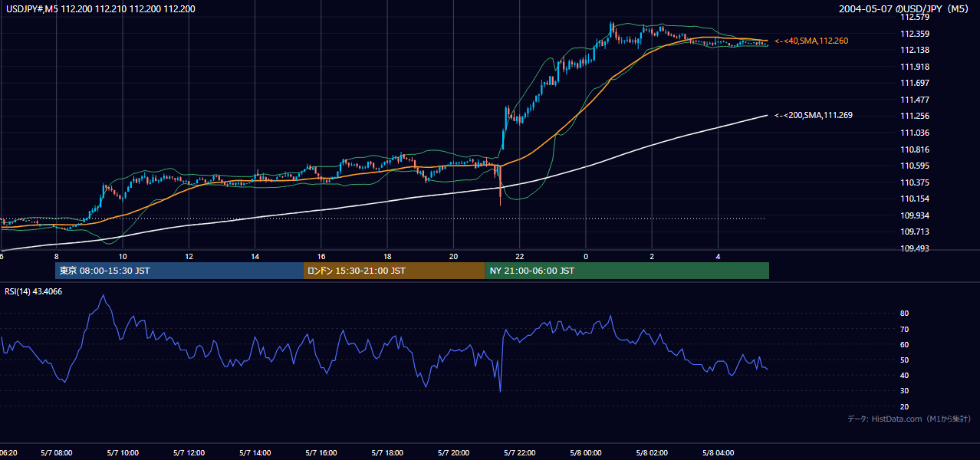Click hour label 22 below the price chart

[520, 256]
